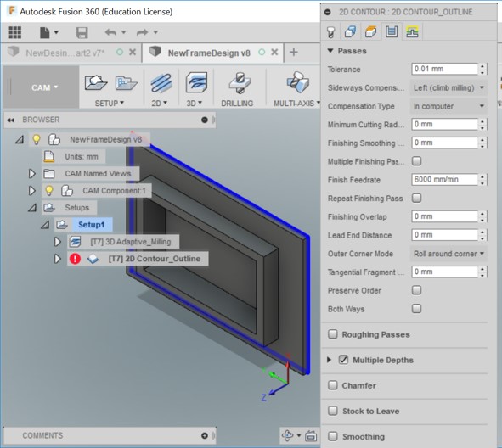Click the display settings icon near Orbit

[x=311, y=436]
